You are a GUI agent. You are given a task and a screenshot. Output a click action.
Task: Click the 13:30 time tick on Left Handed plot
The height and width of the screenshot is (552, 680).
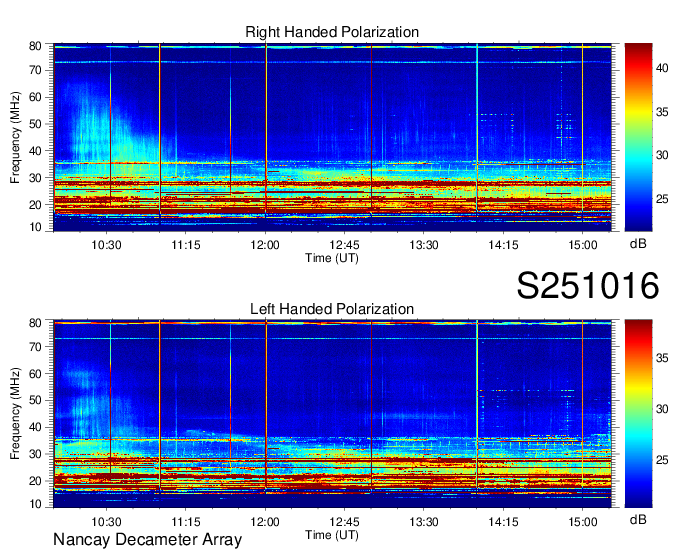click(424, 521)
